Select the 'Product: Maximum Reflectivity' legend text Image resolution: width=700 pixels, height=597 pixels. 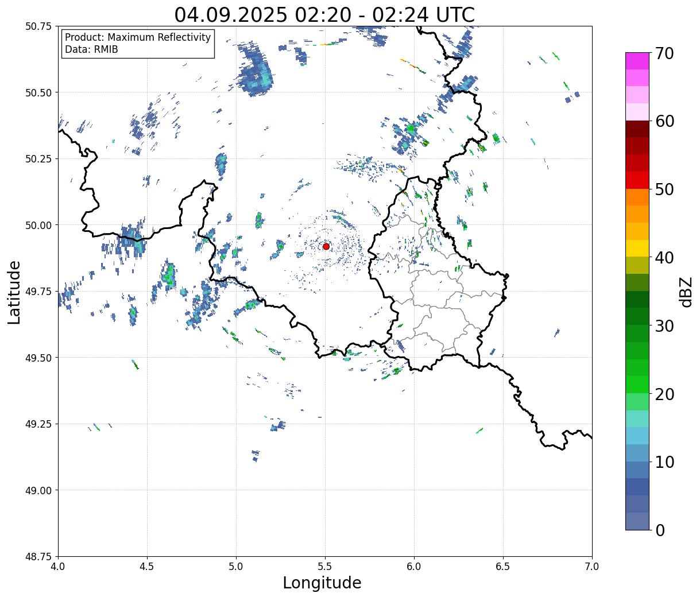coord(138,37)
